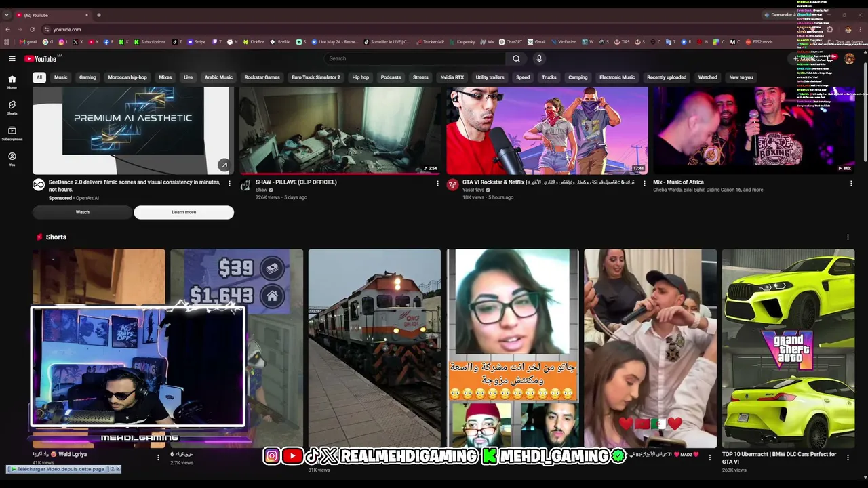868x488 pixels.
Task: Open options for SHAW - PILLAVE video
Action: [437, 184]
